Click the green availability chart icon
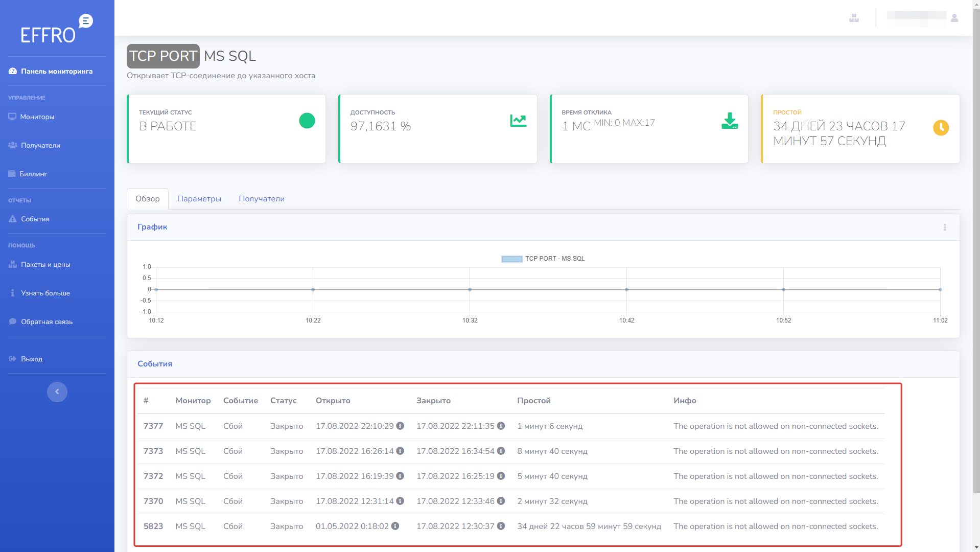 [x=518, y=121]
